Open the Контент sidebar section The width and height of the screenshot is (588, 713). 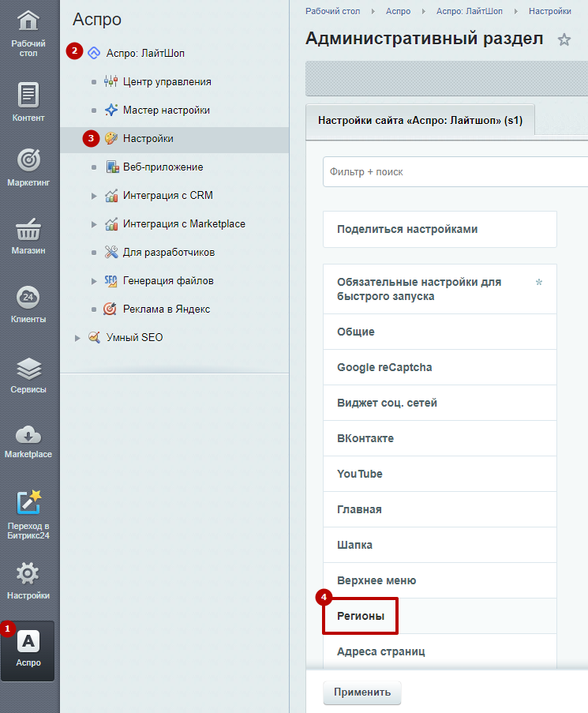(28, 102)
